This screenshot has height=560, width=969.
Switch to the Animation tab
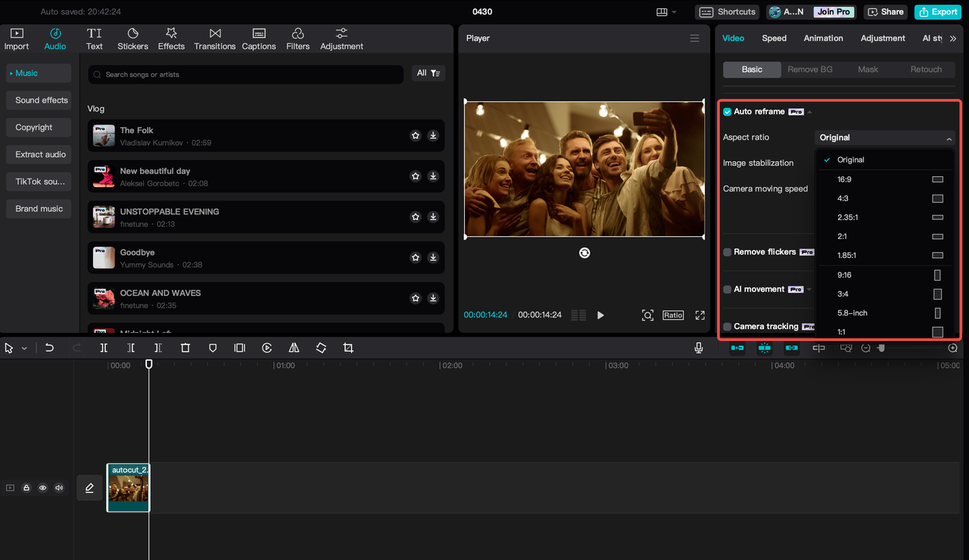[x=823, y=38]
